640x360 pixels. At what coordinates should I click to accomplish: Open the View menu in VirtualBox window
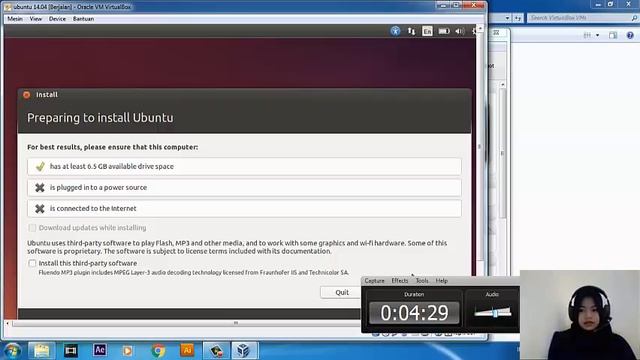point(36,19)
